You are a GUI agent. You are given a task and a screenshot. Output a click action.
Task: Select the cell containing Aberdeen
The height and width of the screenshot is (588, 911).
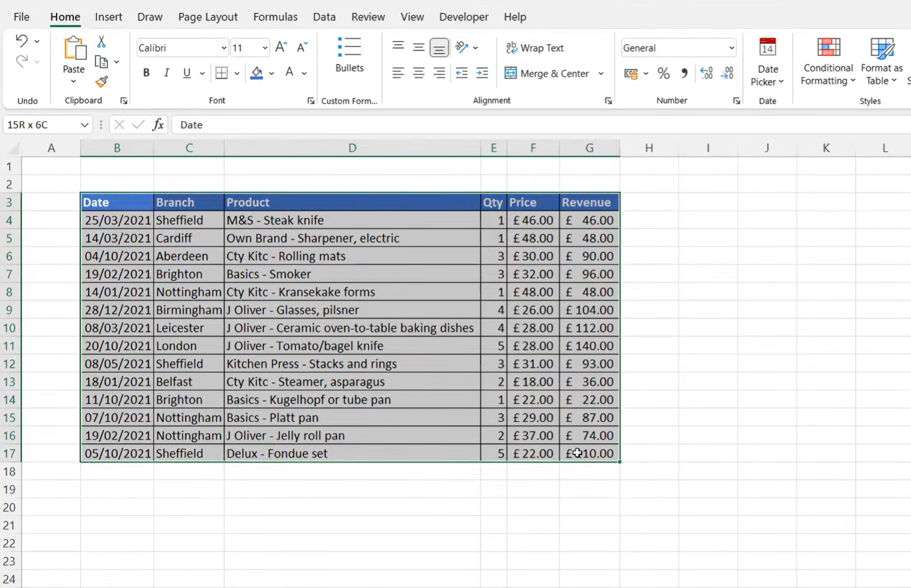point(189,256)
